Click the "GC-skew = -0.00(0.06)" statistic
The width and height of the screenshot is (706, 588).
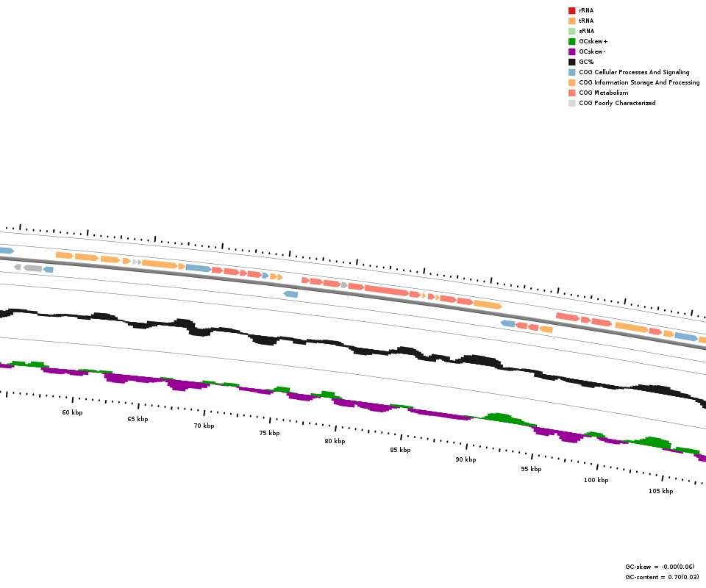tap(660, 567)
